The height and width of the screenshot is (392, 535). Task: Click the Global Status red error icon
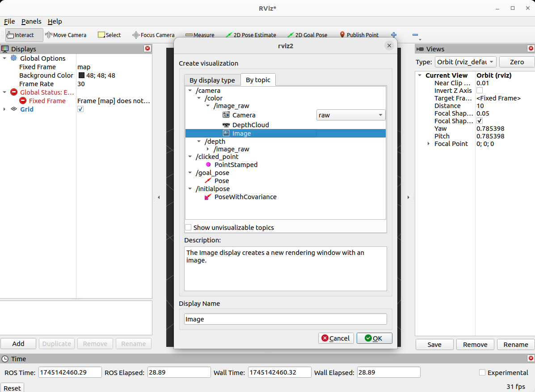[14, 92]
